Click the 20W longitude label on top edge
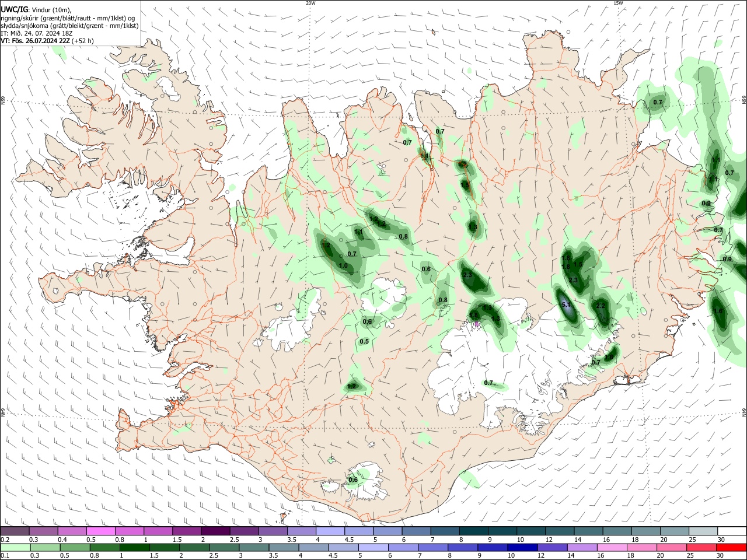The image size is (747, 560). click(310, 3)
